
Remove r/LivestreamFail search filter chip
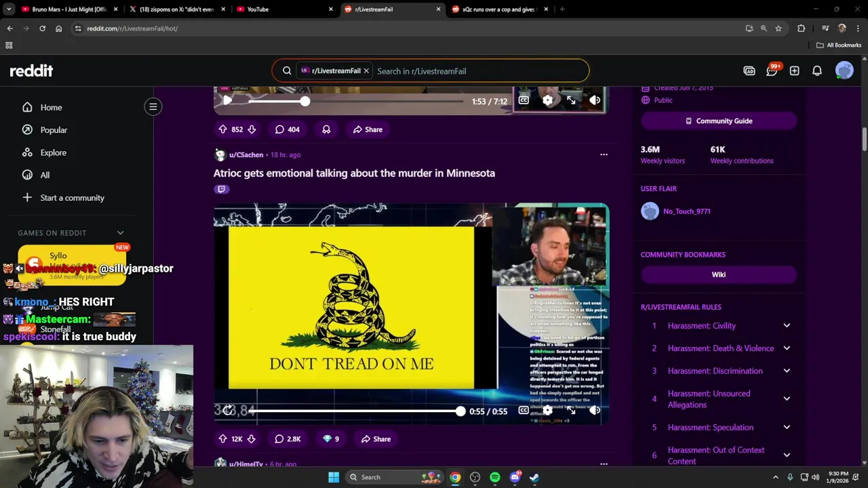click(x=366, y=70)
